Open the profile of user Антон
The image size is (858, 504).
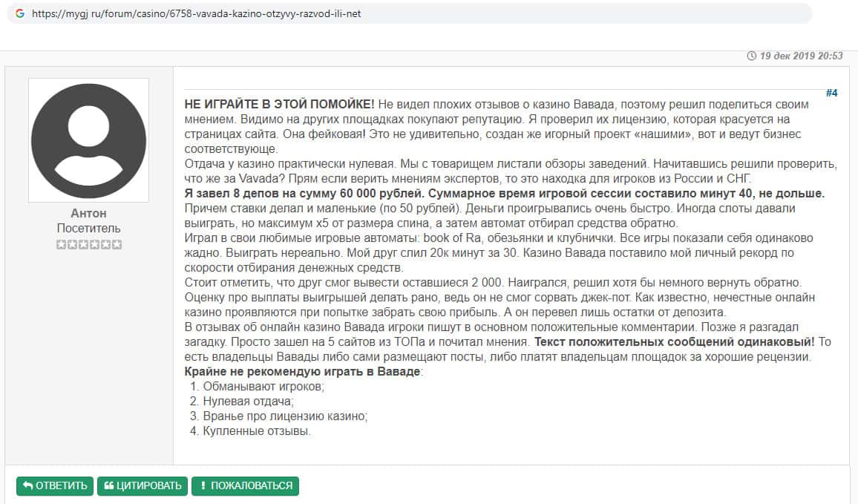[x=88, y=214]
